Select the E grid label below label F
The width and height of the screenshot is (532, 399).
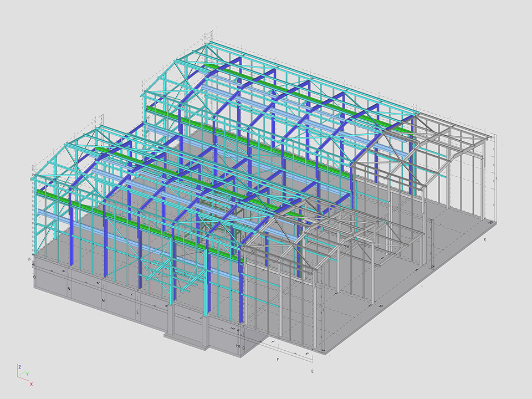pyautogui.click(x=313, y=371)
